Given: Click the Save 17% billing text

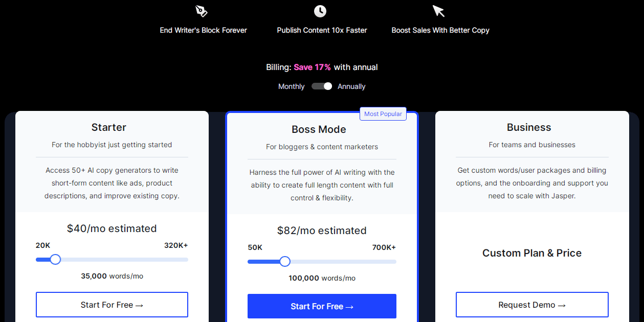Looking at the screenshot, I should coord(312,67).
